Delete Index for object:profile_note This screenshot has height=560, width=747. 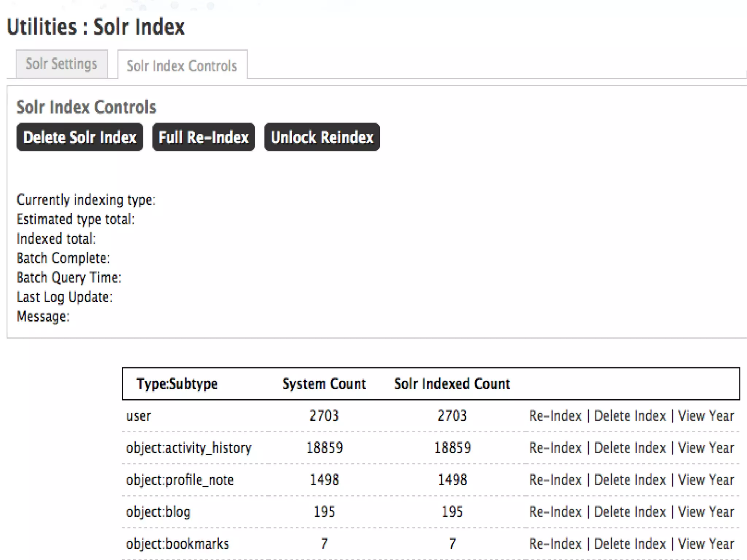click(630, 480)
